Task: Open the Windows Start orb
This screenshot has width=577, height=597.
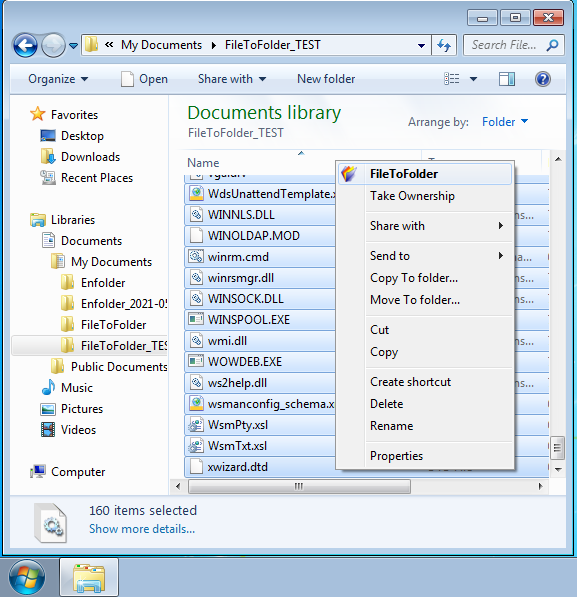Action: click(27, 578)
